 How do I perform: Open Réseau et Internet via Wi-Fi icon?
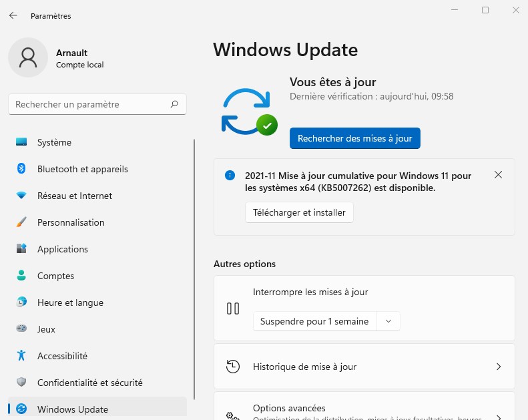(21, 196)
